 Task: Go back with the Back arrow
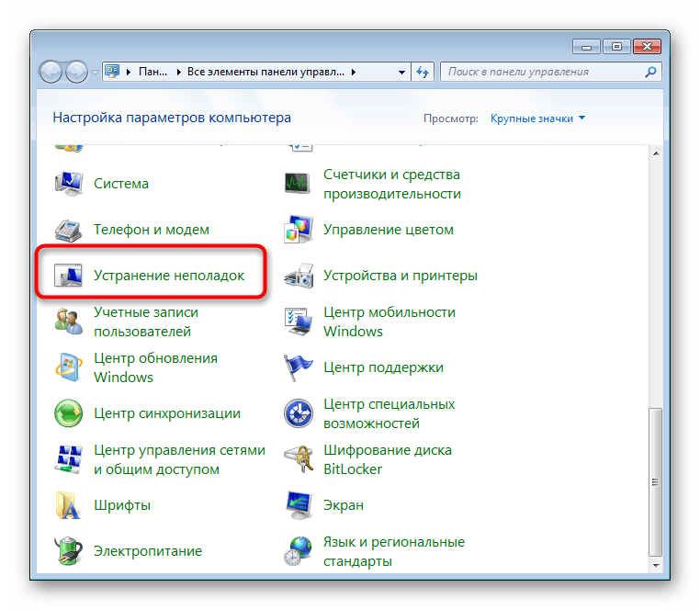(x=51, y=72)
